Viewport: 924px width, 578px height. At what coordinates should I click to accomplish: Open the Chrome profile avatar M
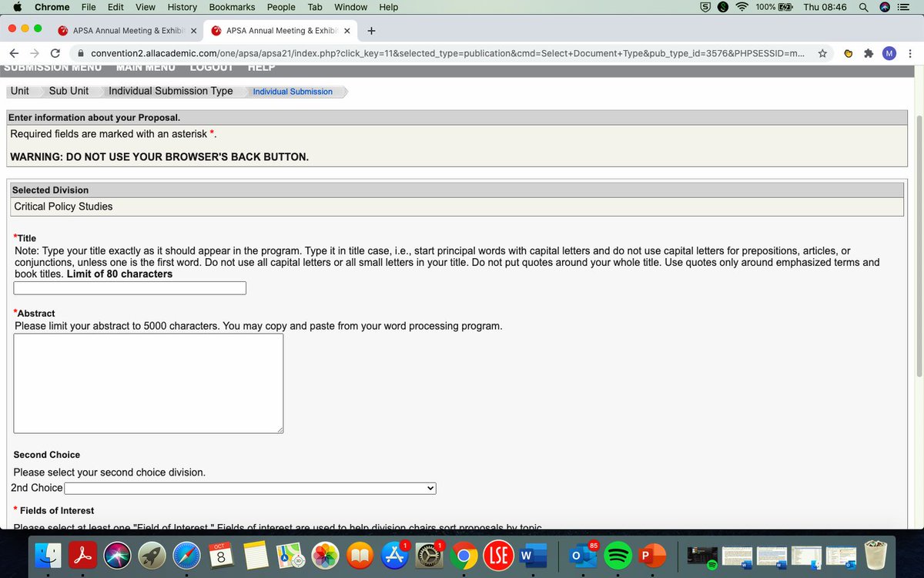coord(889,53)
